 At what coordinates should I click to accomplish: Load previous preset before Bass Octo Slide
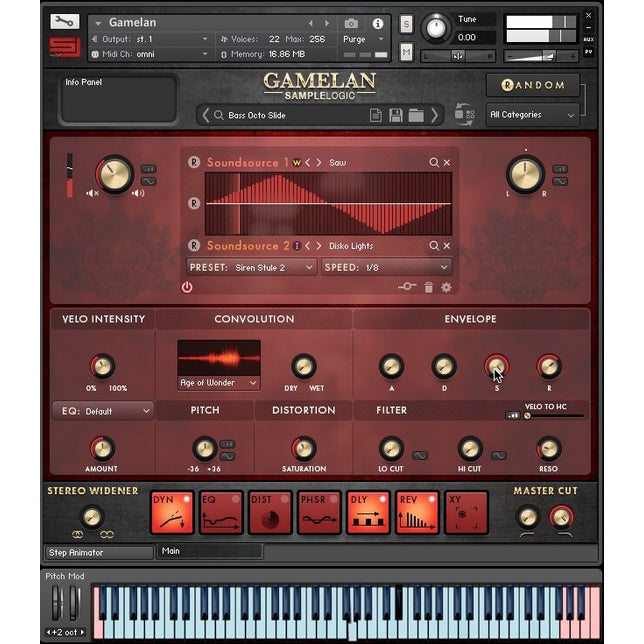coord(206,115)
